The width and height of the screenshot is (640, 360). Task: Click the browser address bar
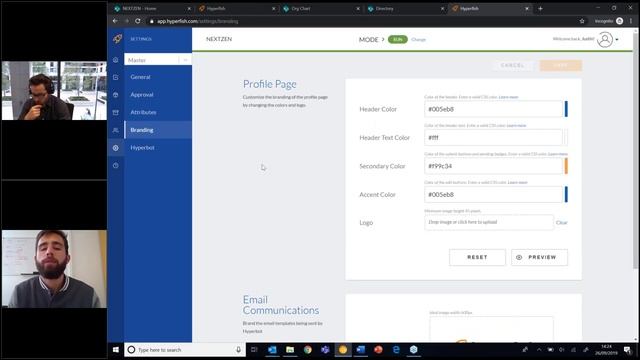(x=359, y=21)
